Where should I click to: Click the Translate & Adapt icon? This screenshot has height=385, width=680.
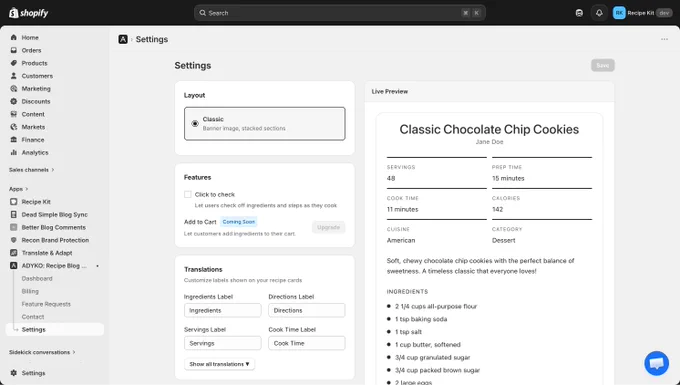point(14,253)
